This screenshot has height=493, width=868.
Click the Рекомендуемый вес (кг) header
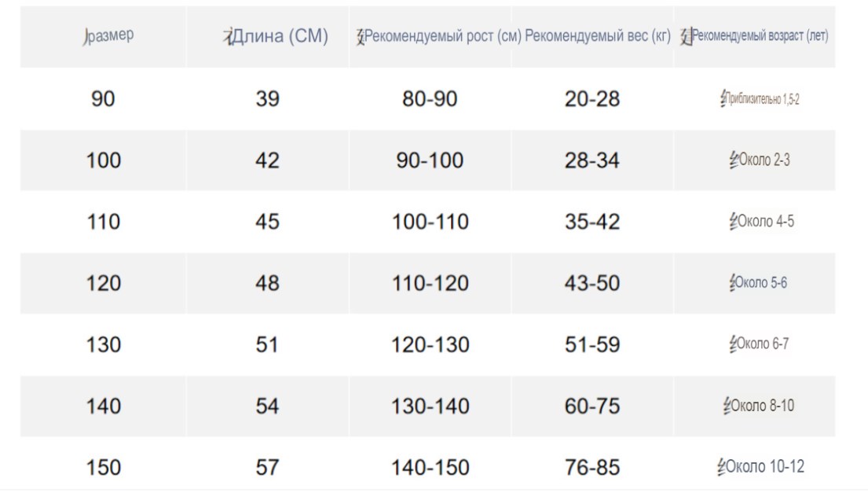[598, 36]
